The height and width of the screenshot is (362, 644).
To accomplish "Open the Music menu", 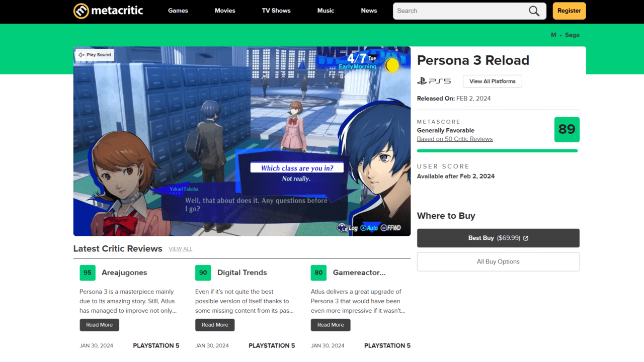I will (326, 11).
